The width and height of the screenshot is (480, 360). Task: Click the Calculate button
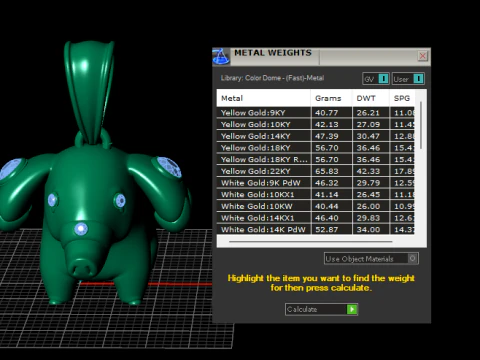[321, 309]
